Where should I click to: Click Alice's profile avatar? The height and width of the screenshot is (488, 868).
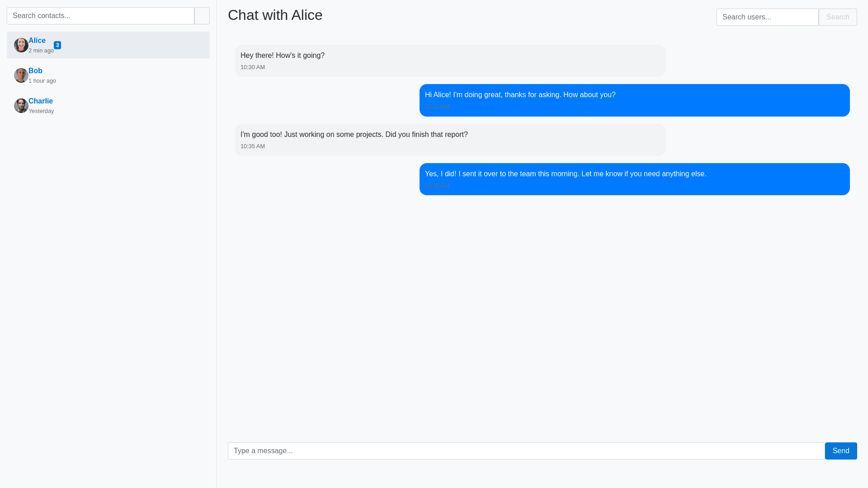click(x=21, y=45)
